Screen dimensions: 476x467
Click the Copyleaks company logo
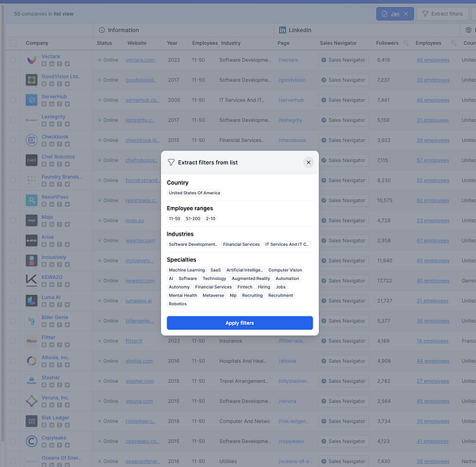[x=32, y=441]
